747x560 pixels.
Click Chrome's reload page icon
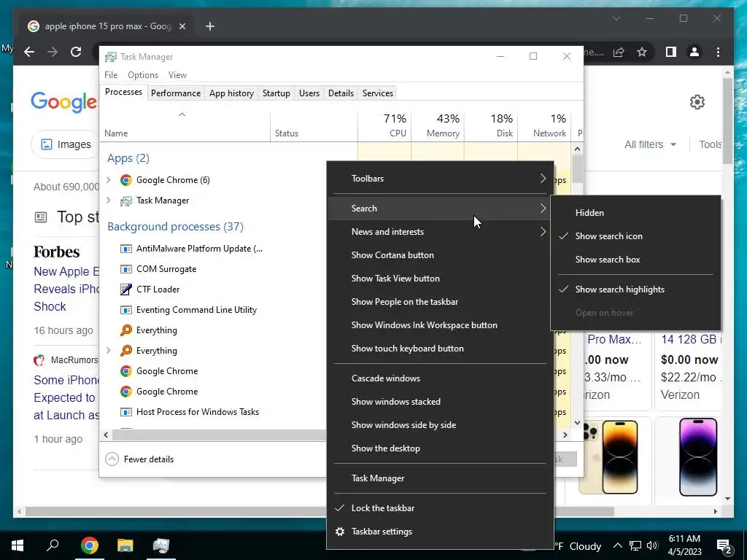(76, 52)
